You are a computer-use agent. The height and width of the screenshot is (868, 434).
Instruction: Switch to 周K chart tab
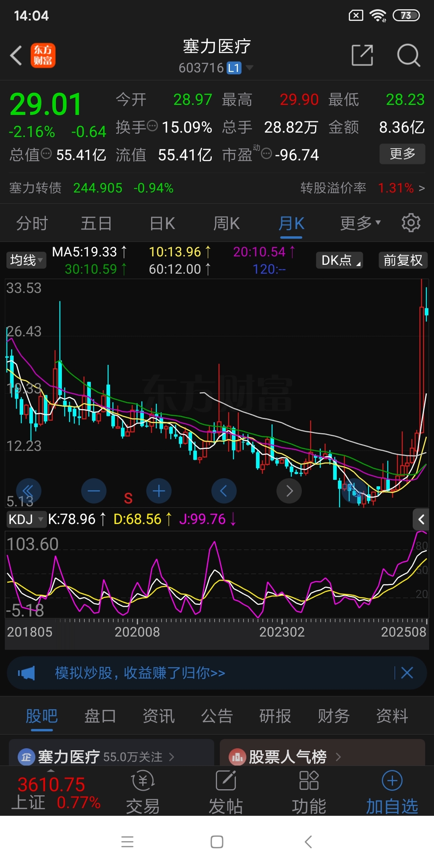click(x=227, y=223)
